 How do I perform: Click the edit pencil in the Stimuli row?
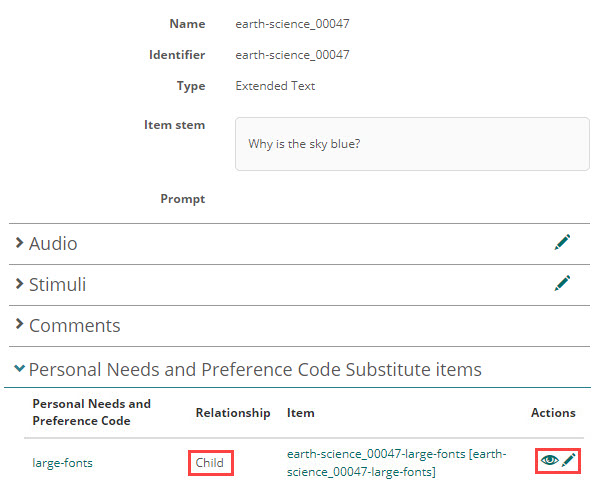click(x=562, y=283)
